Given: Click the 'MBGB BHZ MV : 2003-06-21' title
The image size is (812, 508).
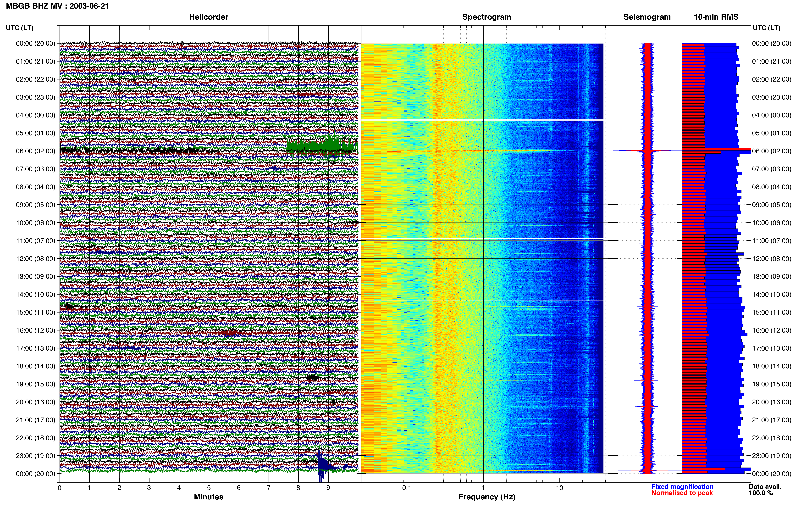Looking at the screenshot, I should pyautogui.click(x=57, y=6).
